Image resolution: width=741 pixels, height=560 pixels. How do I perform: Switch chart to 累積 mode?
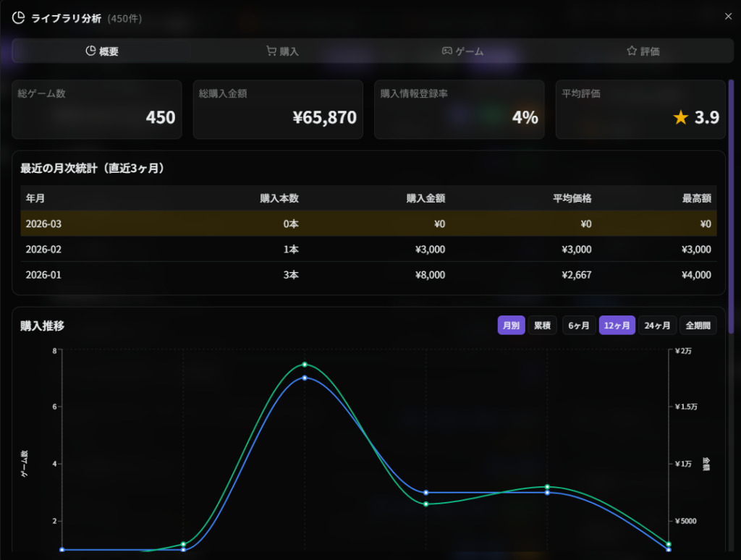pos(542,326)
